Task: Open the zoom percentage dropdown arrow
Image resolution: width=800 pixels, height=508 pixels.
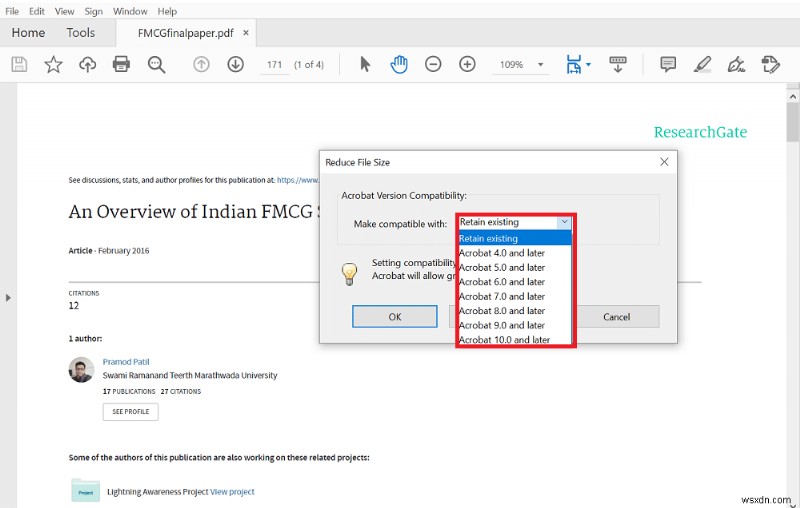Action: 540,65
